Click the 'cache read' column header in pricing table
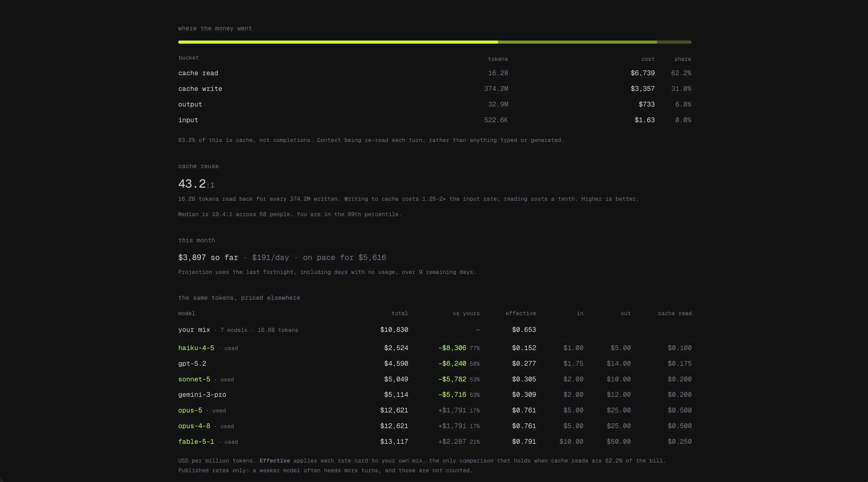Screen dimensions: 868x482 (675, 314)
